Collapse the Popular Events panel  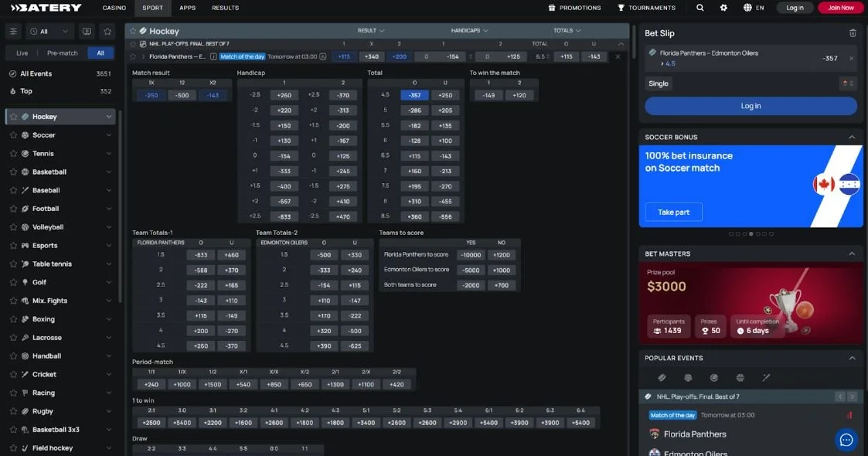[x=852, y=358]
